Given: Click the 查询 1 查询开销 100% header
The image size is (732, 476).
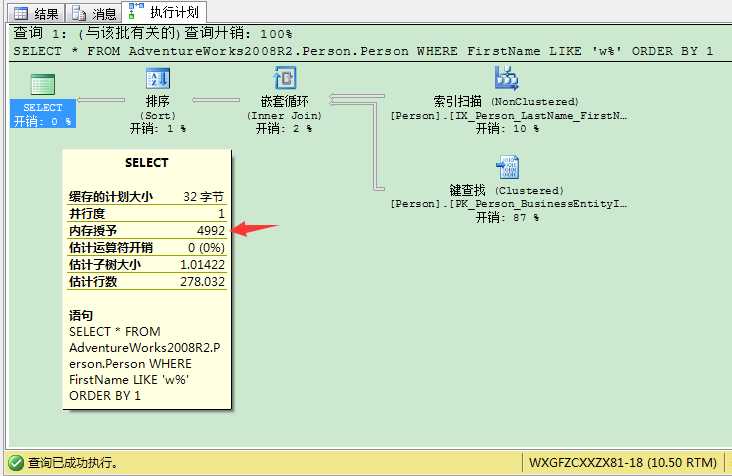Looking at the screenshot, I should click(153, 33).
